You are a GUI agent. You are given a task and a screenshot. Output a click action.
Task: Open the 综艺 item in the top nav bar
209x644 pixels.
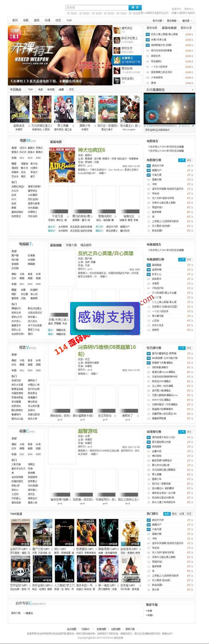(x=58, y=20)
